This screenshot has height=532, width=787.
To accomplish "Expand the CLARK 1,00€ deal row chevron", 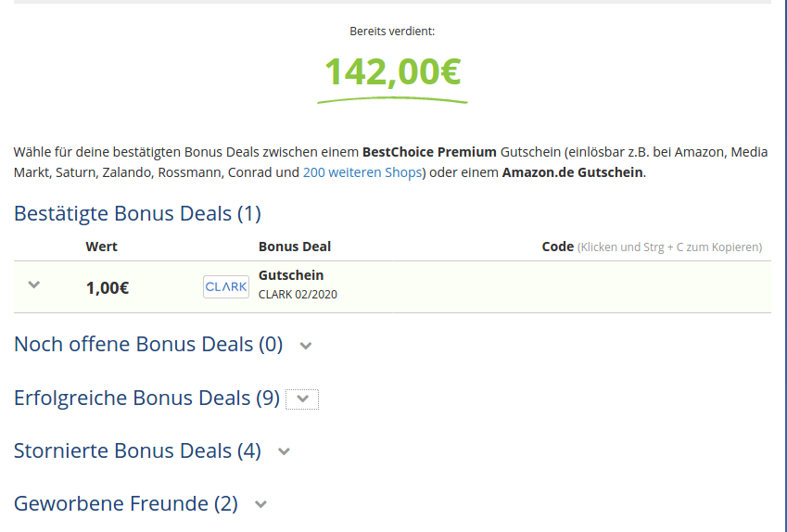I will 33,285.
